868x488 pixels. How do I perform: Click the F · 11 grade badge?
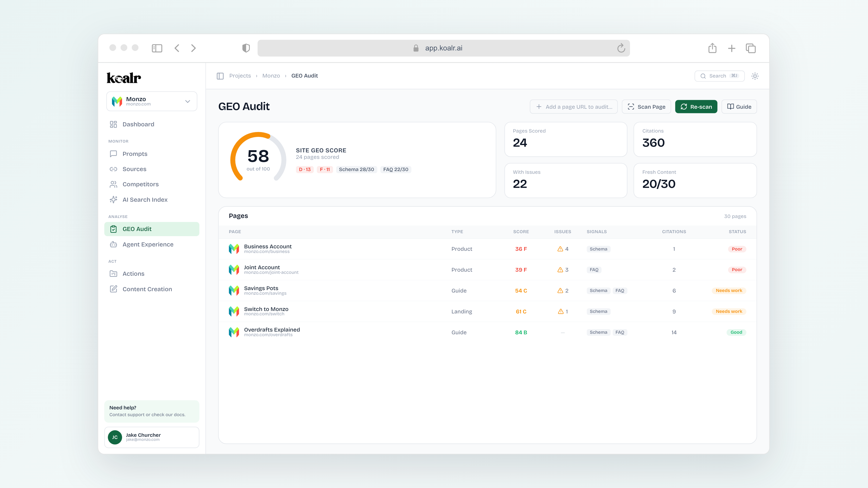[x=325, y=169]
